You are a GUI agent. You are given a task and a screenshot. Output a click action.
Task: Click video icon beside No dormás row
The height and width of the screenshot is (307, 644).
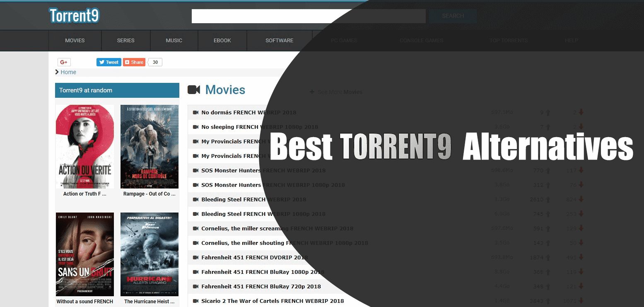(x=196, y=112)
